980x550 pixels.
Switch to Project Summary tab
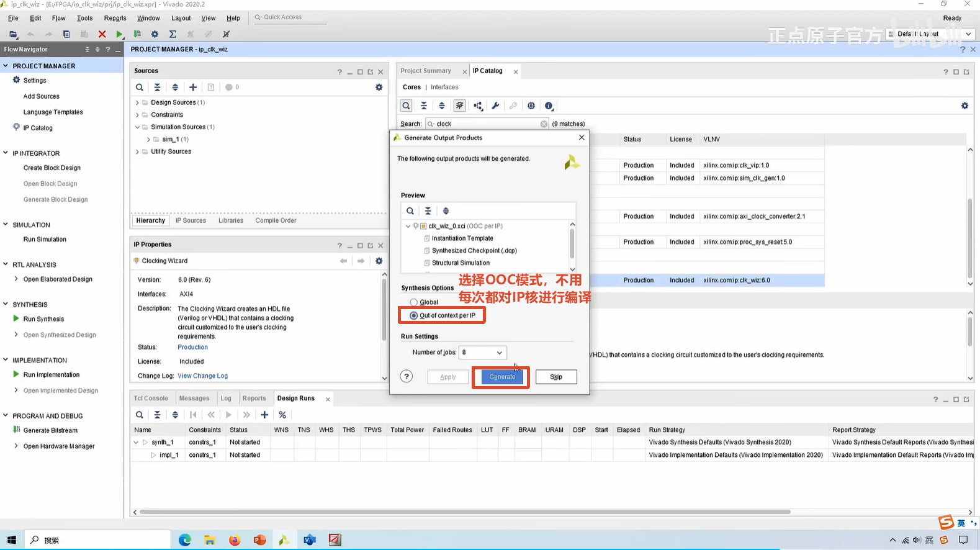pyautogui.click(x=426, y=71)
